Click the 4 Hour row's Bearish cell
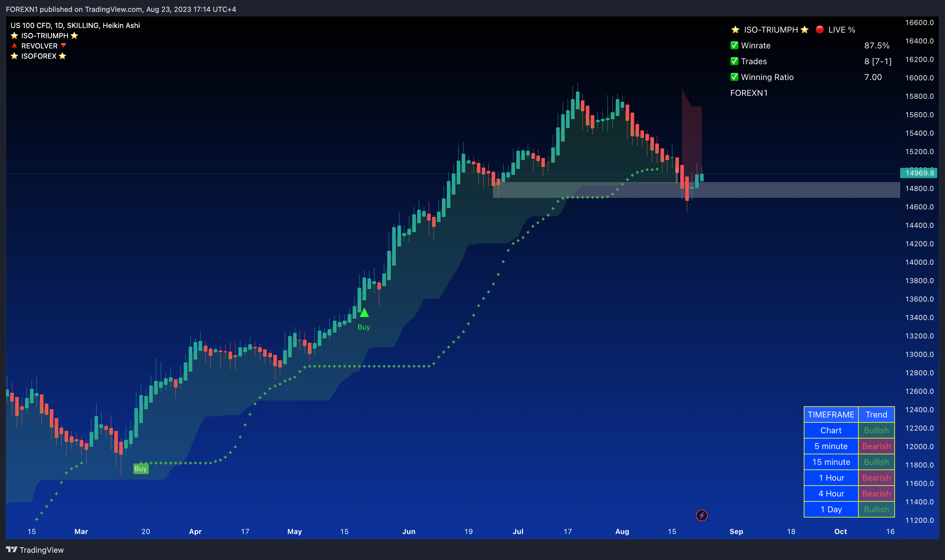945x560 pixels. pyautogui.click(x=876, y=493)
